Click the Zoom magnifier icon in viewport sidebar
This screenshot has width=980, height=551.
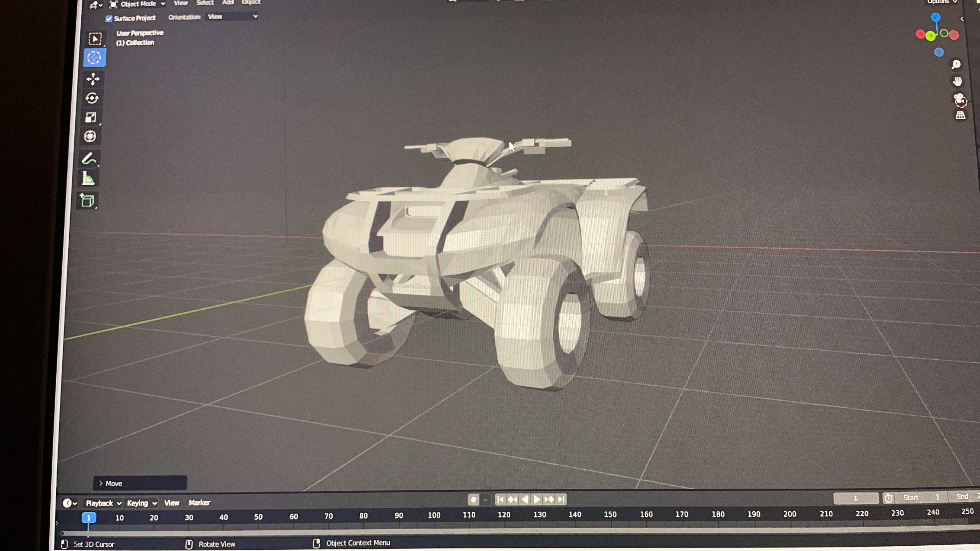click(956, 64)
